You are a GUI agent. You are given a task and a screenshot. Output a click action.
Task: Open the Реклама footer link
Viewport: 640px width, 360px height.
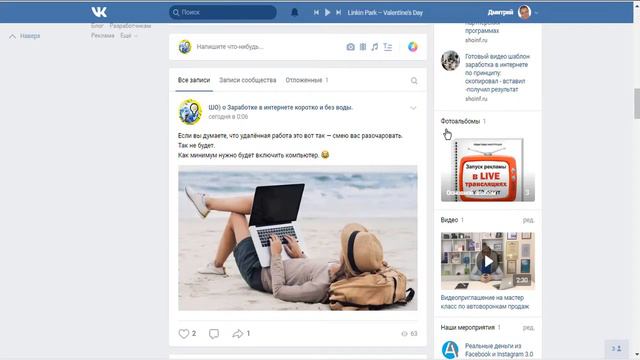pyautogui.click(x=103, y=36)
